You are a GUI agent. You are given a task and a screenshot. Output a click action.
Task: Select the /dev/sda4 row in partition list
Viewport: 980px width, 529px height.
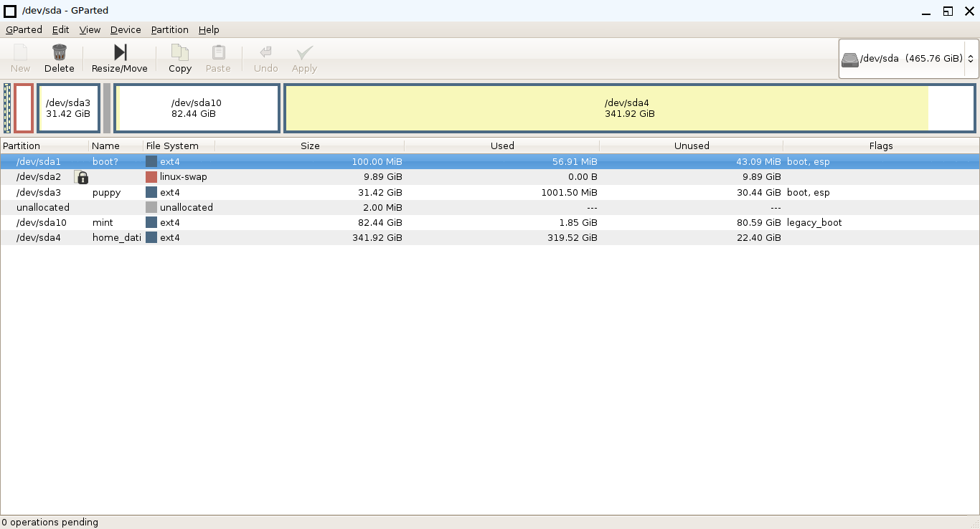tap(490, 237)
